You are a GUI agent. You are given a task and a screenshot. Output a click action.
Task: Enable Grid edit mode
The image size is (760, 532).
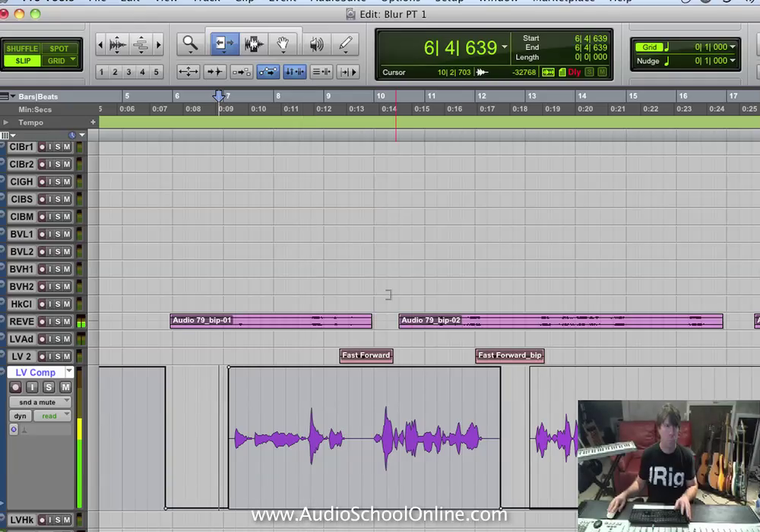tap(55, 61)
